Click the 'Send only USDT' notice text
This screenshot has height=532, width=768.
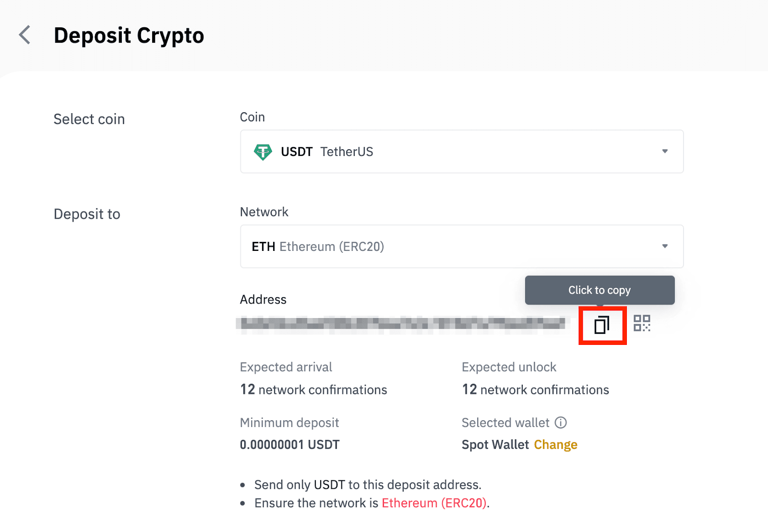(368, 485)
